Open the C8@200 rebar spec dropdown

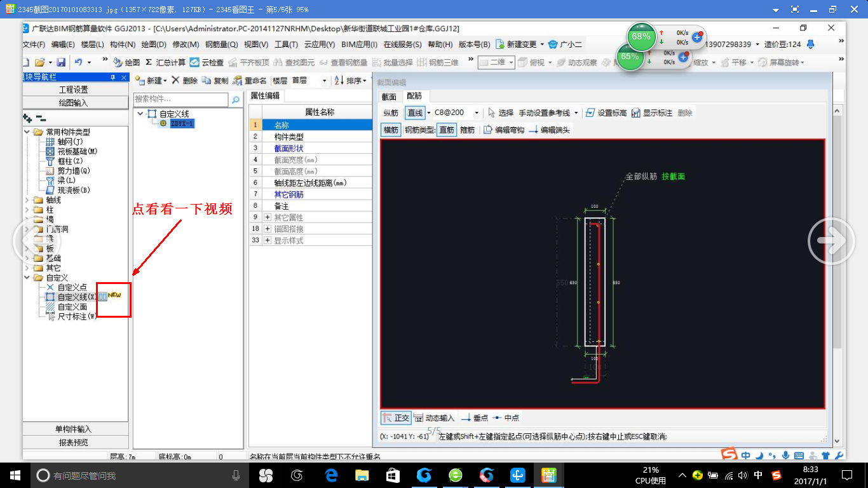tap(477, 112)
